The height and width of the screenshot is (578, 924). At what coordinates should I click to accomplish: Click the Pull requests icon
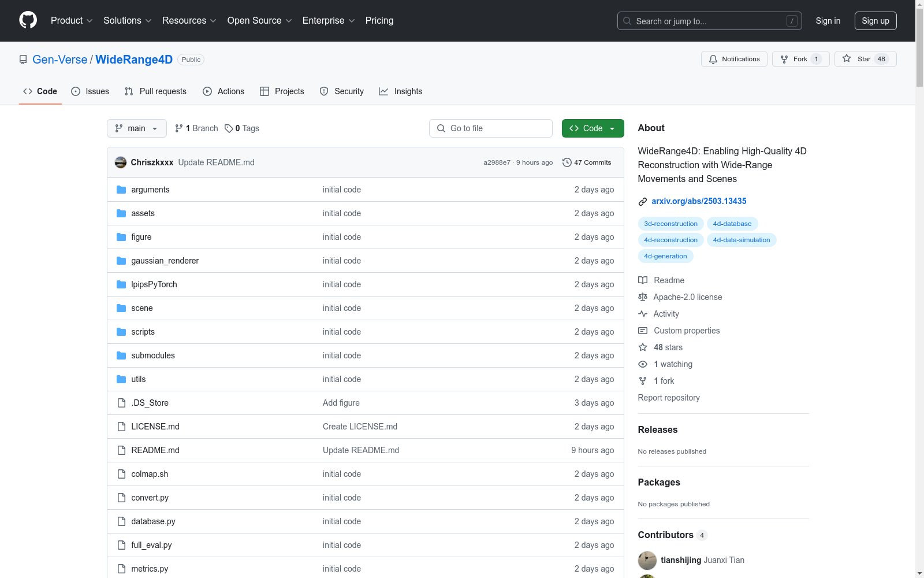pos(129,91)
